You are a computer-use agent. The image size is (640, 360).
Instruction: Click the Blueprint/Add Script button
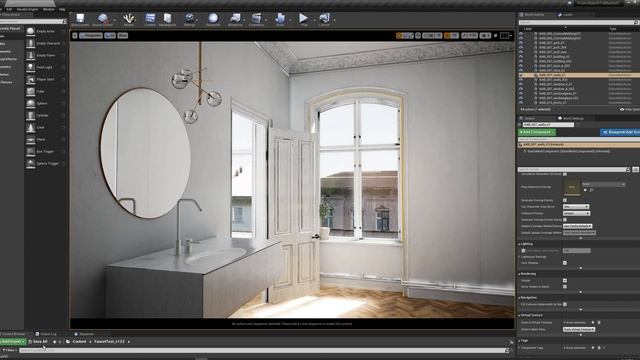coord(620,132)
